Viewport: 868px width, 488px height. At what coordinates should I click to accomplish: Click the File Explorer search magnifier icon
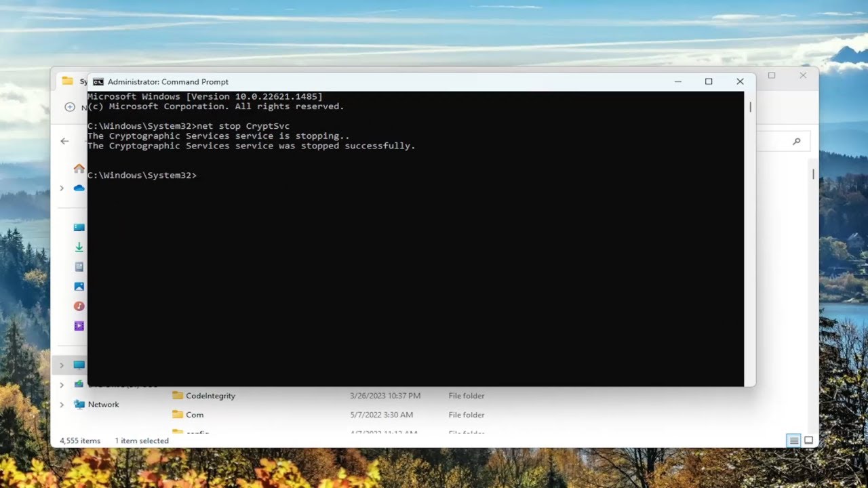pos(797,141)
